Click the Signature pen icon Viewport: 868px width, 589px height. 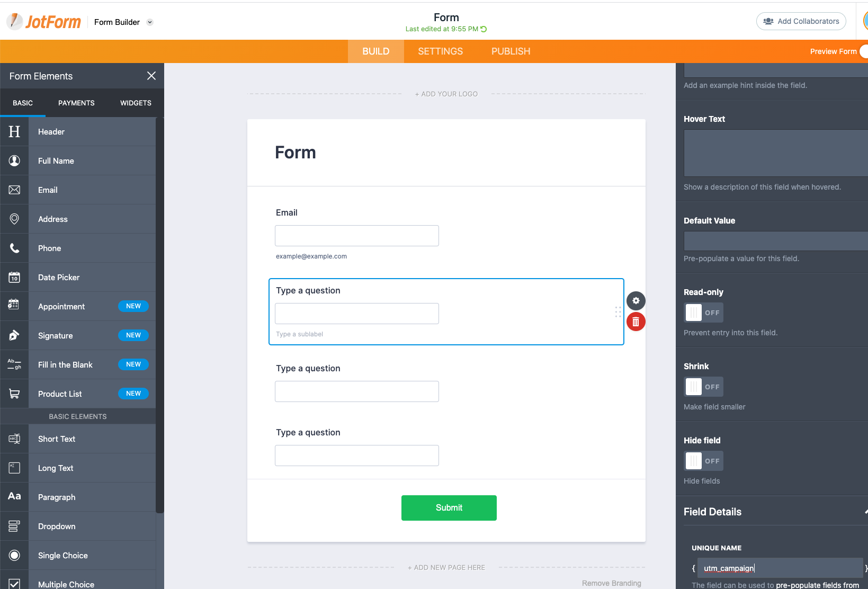[14, 336]
